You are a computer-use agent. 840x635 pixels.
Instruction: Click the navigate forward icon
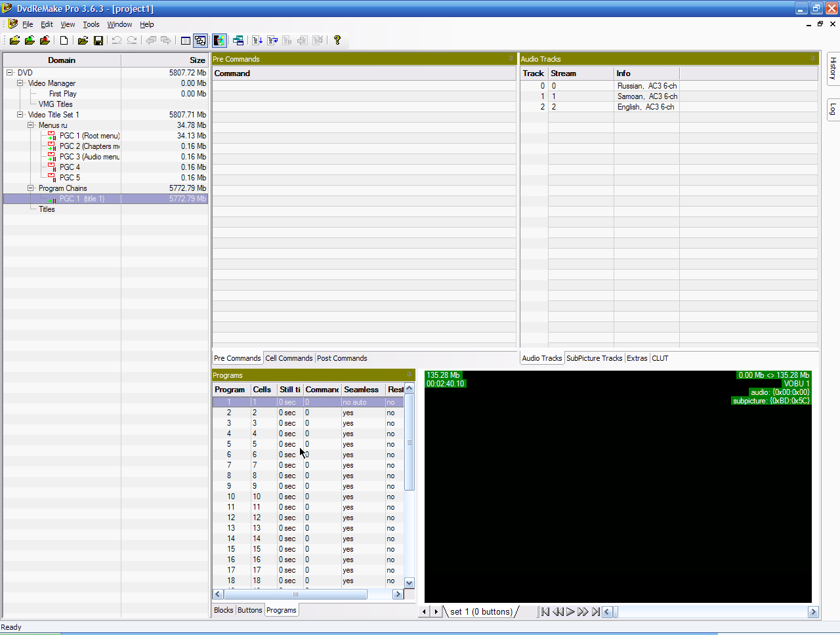point(166,40)
